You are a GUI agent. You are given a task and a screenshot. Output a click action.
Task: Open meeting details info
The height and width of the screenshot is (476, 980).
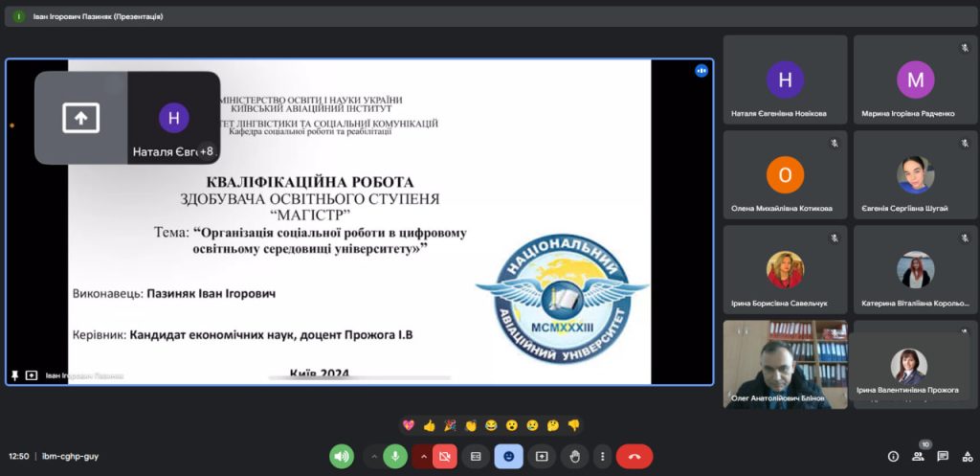coord(893,457)
